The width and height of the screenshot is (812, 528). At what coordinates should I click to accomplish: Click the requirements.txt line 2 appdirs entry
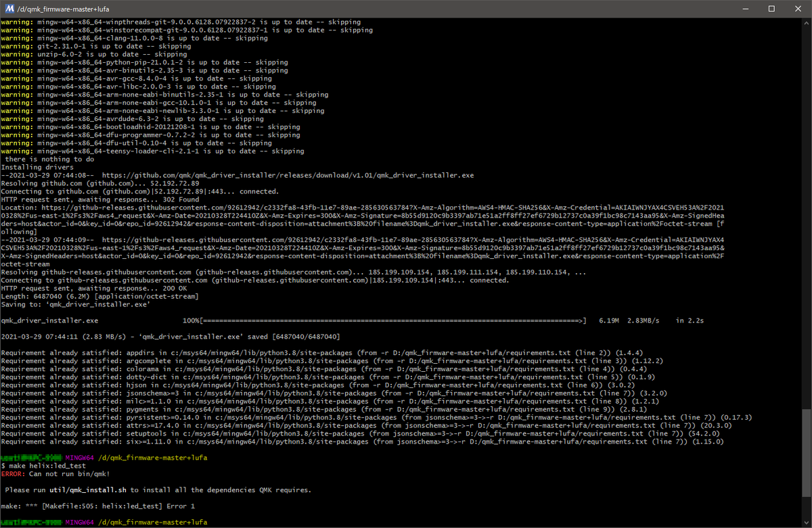pyautogui.click(x=271, y=352)
